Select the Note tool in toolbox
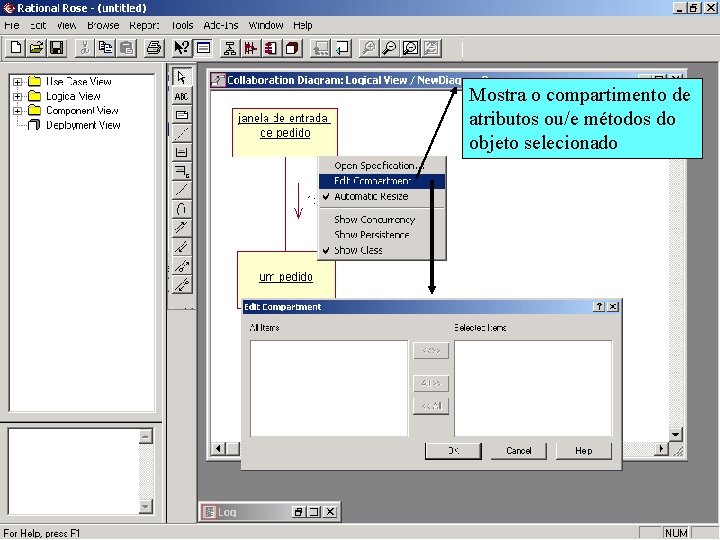Screen dimensions: 720x540 click(182, 115)
